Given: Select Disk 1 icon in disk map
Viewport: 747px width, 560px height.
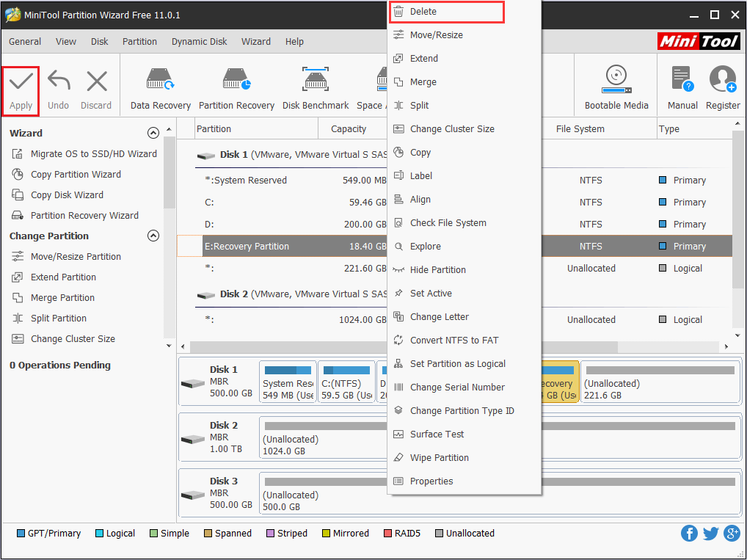Looking at the screenshot, I should 193,383.
